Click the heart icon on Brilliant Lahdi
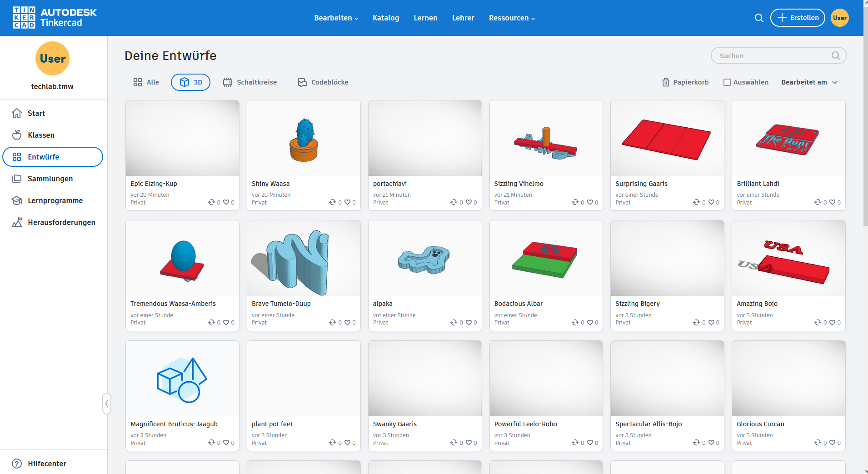Image resolution: width=868 pixels, height=474 pixels. (833, 202)
